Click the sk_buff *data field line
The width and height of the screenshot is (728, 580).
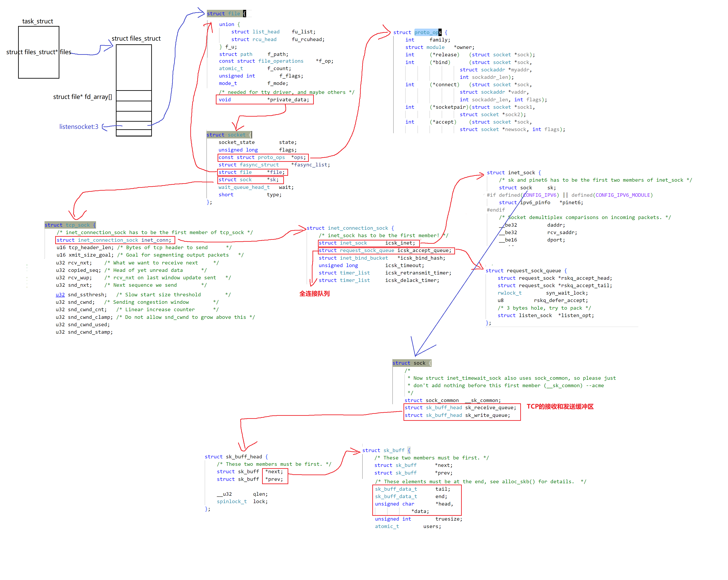click(x=420, y=511)
